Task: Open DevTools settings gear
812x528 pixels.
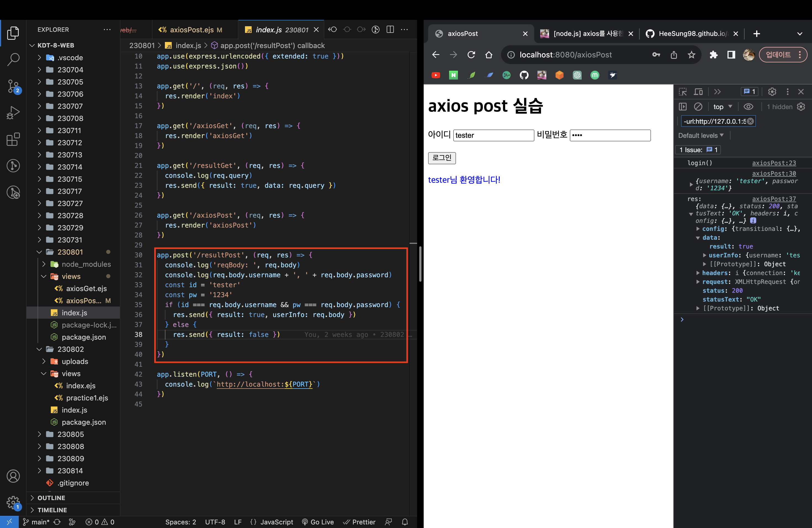Action: tap(772, 91)
